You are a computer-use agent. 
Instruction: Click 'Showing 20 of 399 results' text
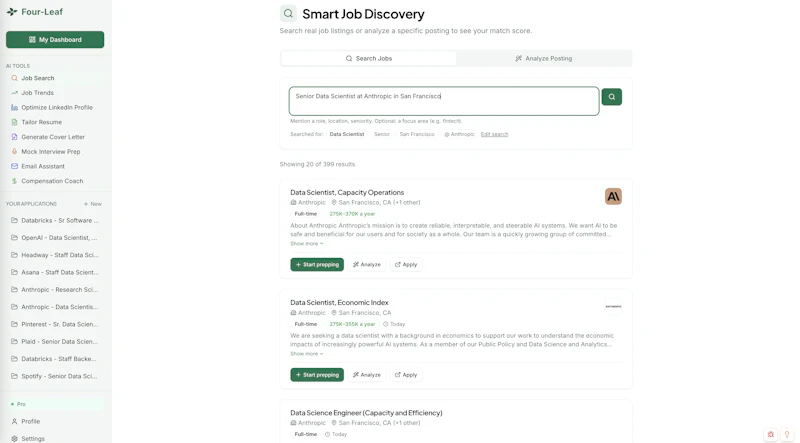317,164
